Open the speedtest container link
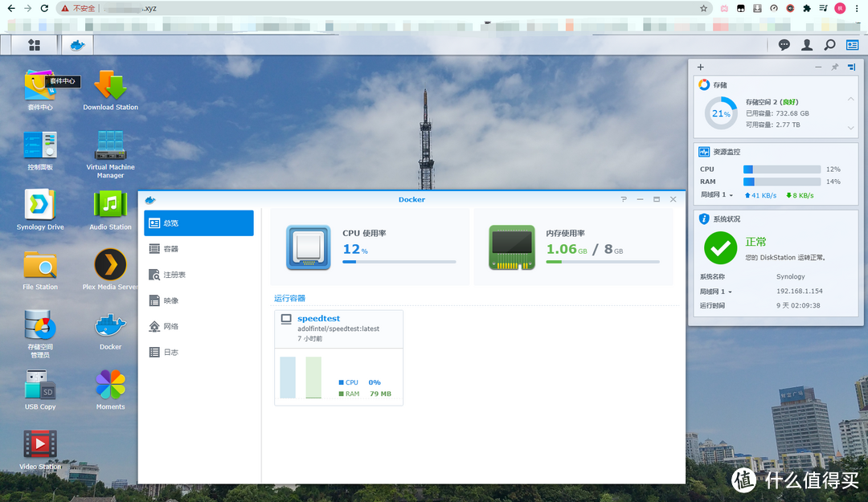 318,318
